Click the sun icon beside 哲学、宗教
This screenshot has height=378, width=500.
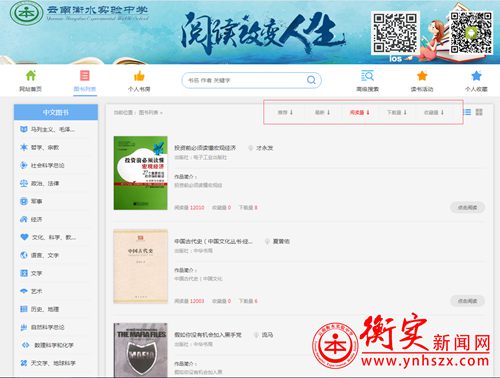[23, 147]
